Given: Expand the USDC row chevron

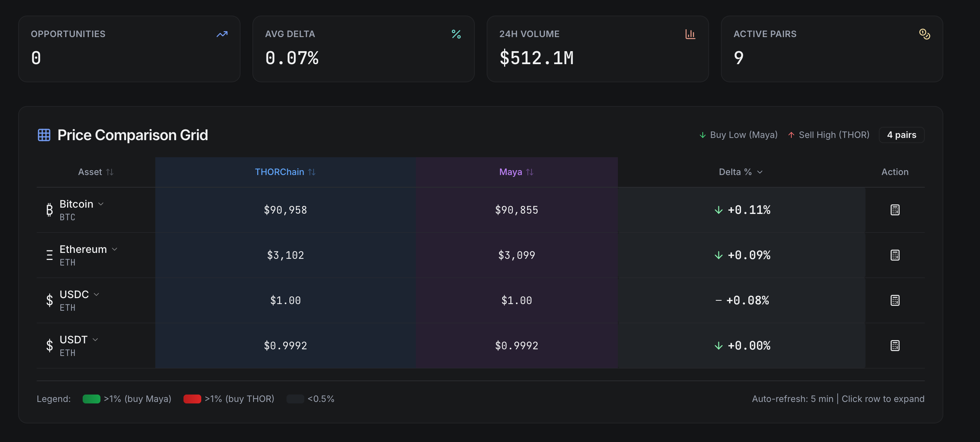Looking at the screenshot, I should click(96, 294).
